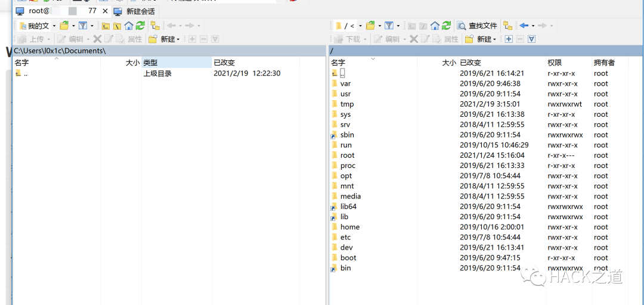Open the remote directory tree icon
The height and width of the screenshot is (305, 644).
(x=507, y=26)
